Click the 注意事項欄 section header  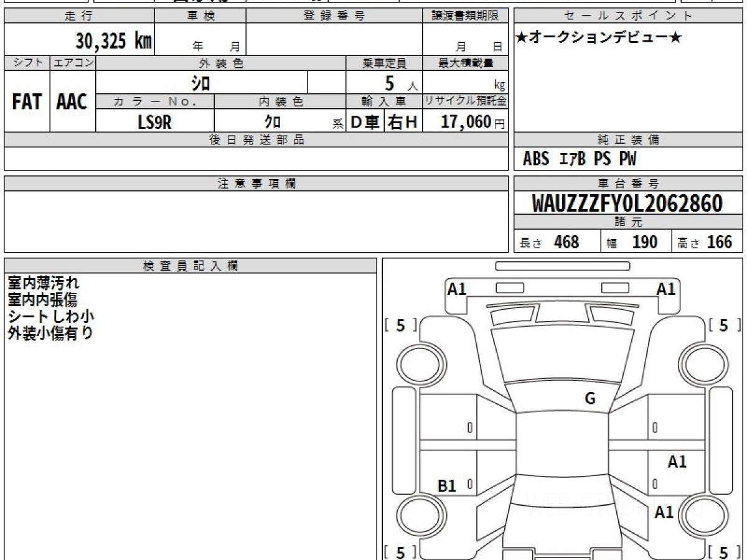point(256,184)
